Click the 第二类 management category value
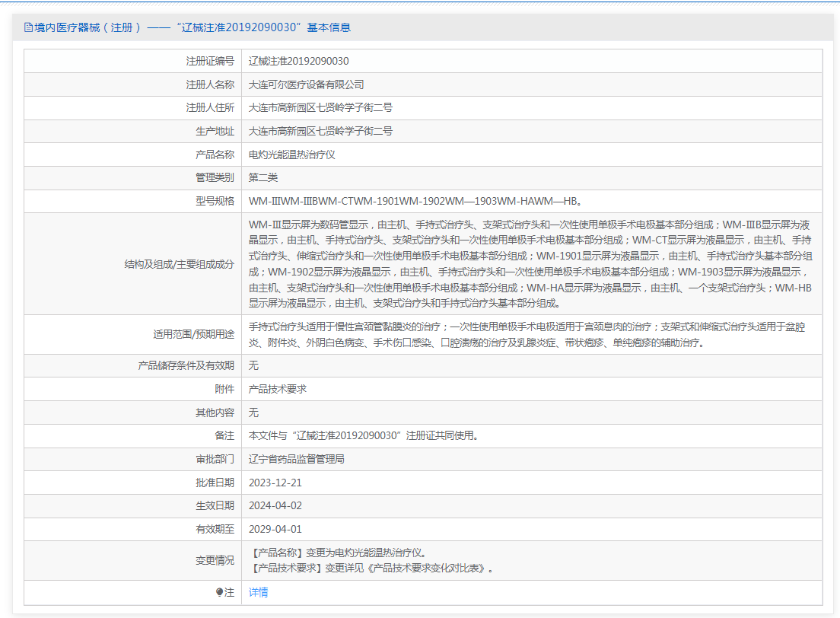 [x=263, y=177]
